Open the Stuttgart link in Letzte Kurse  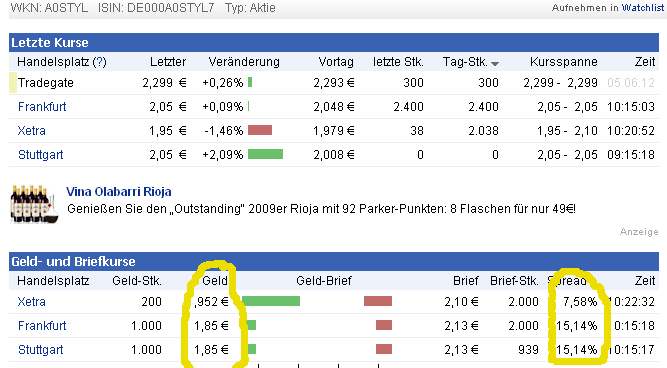[x=40, y=154]
